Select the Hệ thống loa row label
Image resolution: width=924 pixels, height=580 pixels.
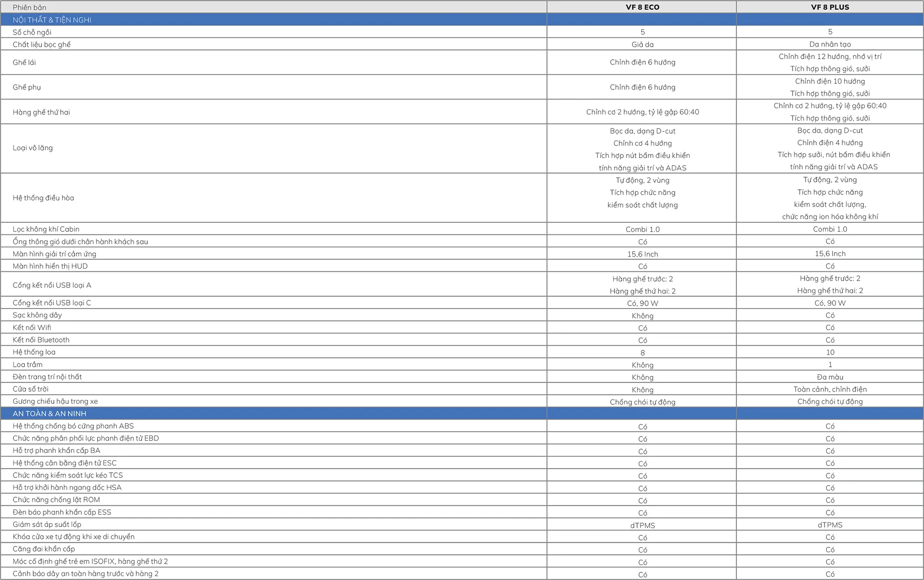[x=34, y=352]
